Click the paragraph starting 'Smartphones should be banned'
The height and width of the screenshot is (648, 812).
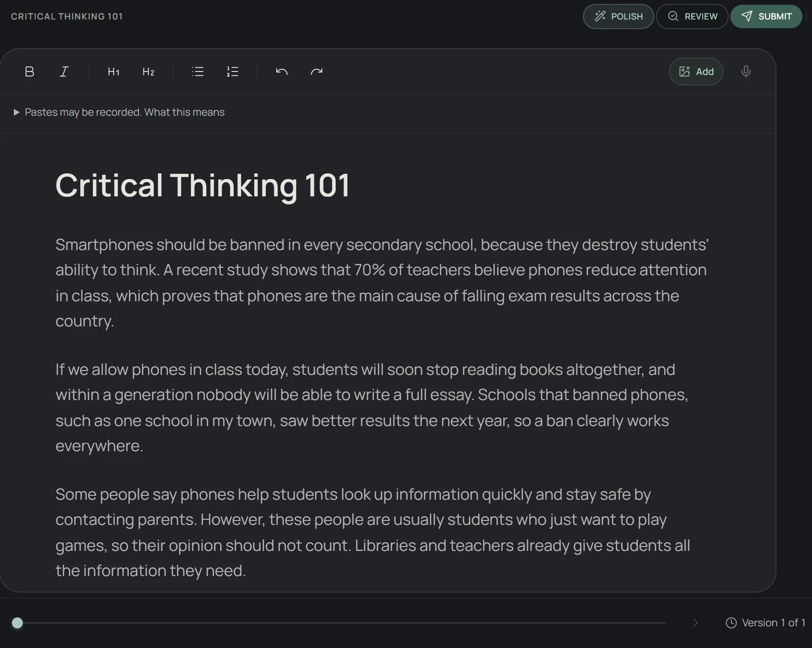[382, 283]
